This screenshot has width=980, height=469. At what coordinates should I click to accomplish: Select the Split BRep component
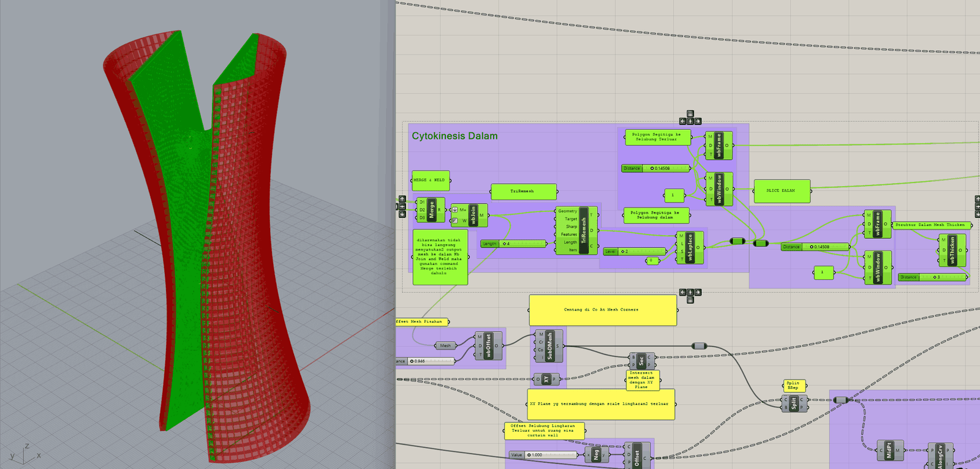coord(793,403)
